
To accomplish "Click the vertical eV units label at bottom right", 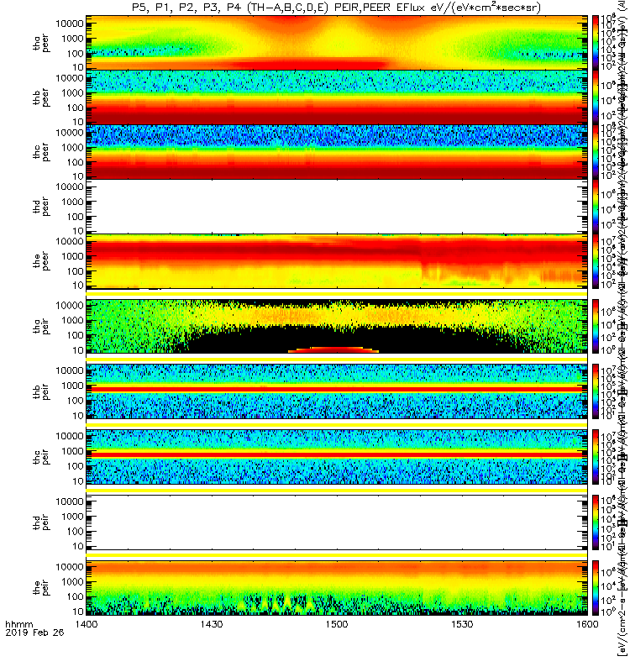I will click(x=621, y=605).
